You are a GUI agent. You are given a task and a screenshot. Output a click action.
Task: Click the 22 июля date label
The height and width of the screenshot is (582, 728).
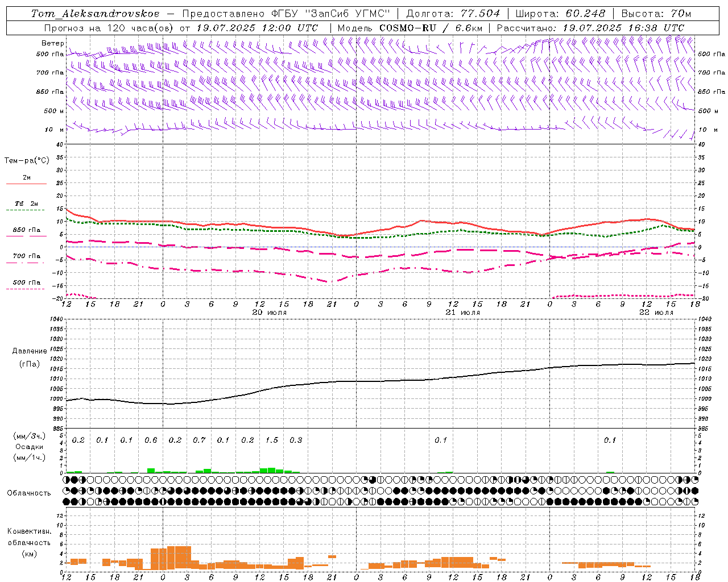tap(656, 313)
